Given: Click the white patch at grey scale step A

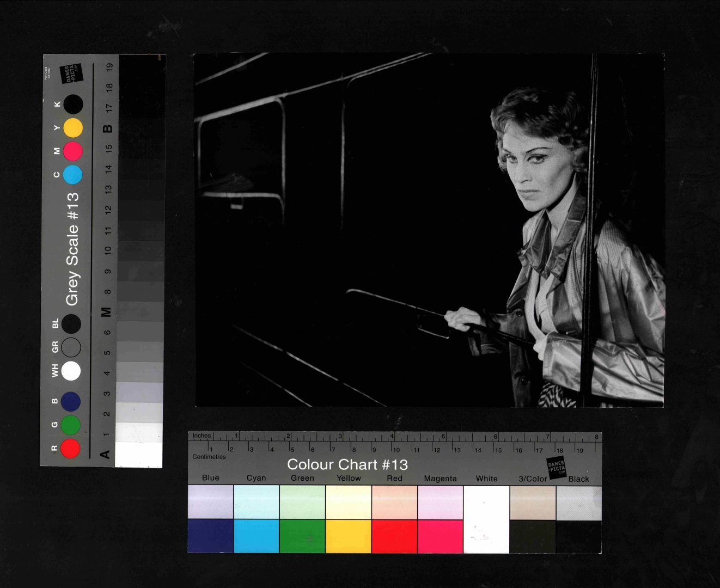Looking at the screenshot, I should click(139, 455).
